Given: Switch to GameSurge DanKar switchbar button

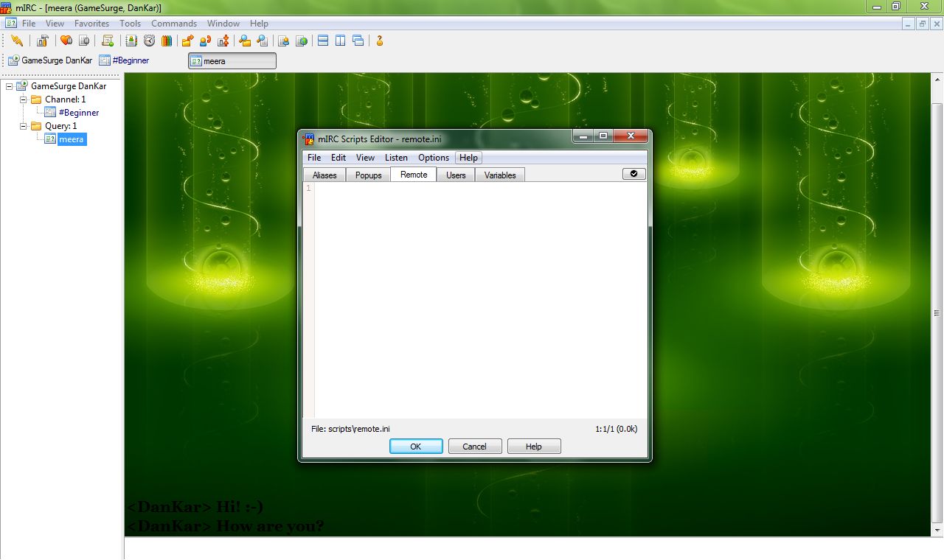Looking at the screenshot, I should point(50,60).
